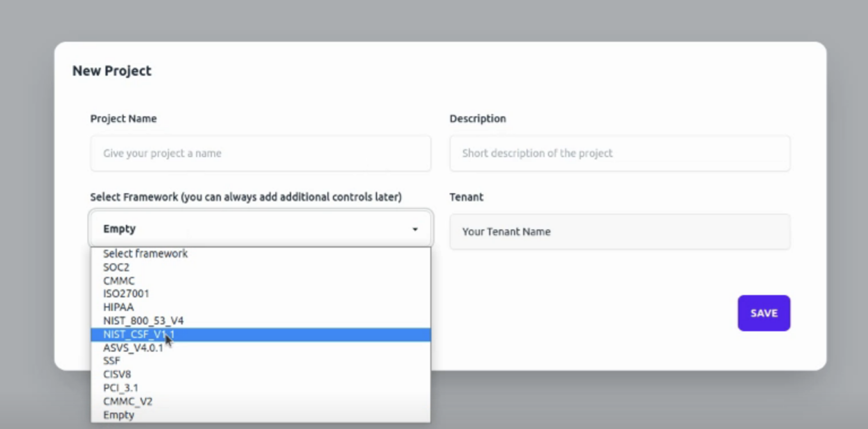
Task: Select highlighted NIST_CSF_V1.1 option
Action: tap(260, 334)
